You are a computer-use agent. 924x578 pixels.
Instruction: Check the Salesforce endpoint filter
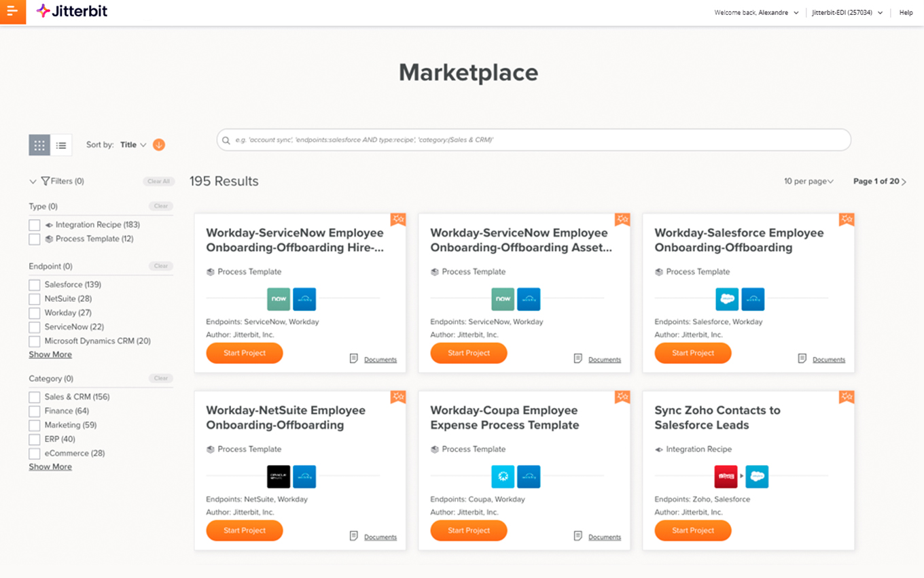[x=35, y=285]
